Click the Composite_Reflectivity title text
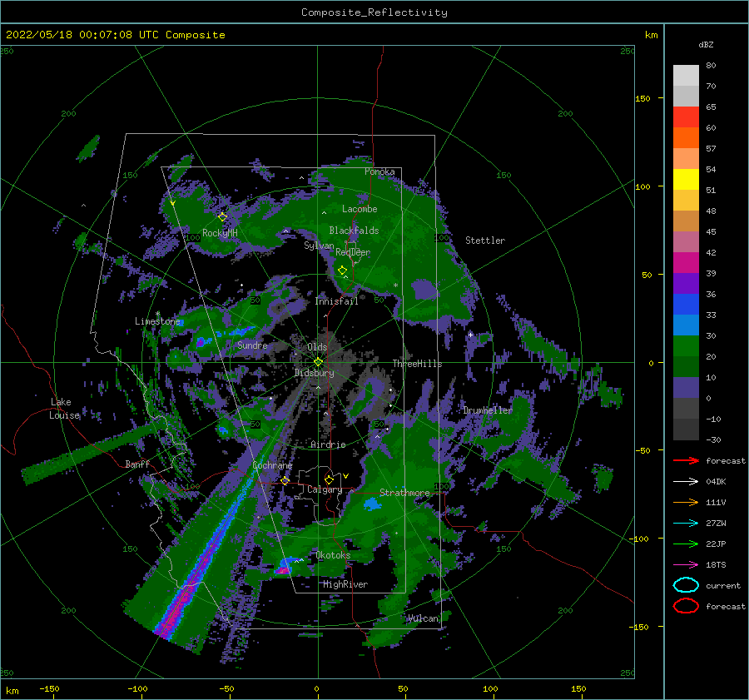Image resolution: width=749 pixels, height=700 pixels. tap(374, 12)
